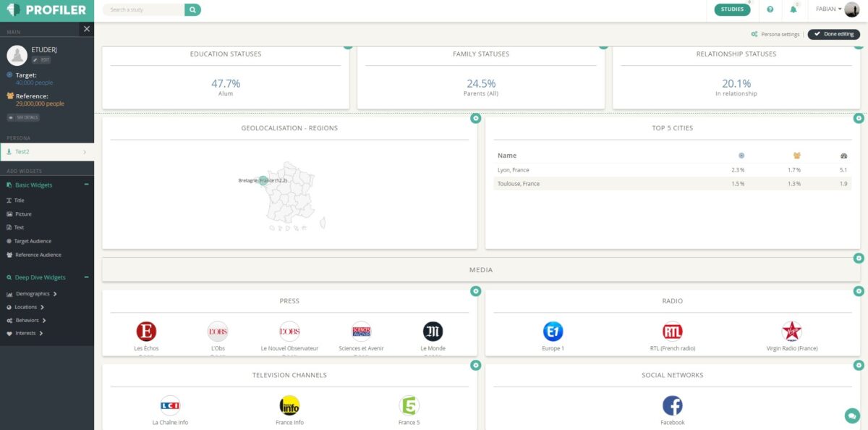Add a Reference Audience widget
The width and height of the screenshot is (868, 430).
[x=34, y=255]
